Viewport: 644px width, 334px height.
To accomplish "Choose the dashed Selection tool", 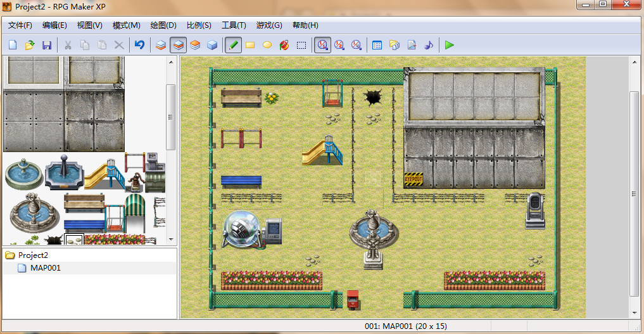I will (x=301, y=45).
